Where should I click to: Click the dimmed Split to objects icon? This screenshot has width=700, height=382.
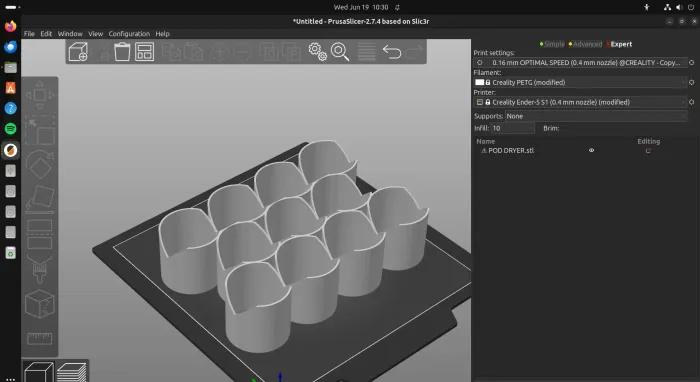tap(269, 52)
